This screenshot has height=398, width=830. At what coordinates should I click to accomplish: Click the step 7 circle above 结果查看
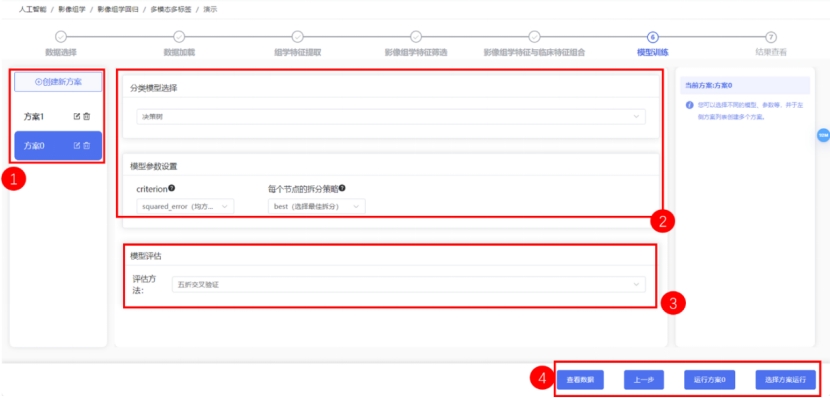click(x=771, y=37)
